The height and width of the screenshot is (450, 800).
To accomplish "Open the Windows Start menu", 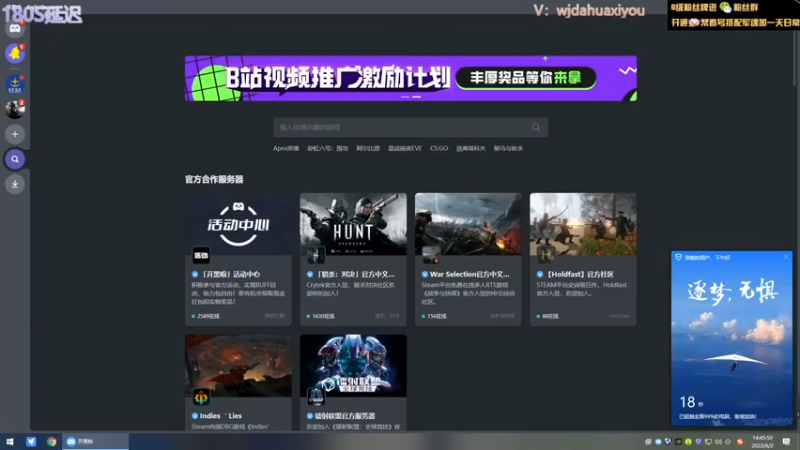I will click(x=10, y=442).
